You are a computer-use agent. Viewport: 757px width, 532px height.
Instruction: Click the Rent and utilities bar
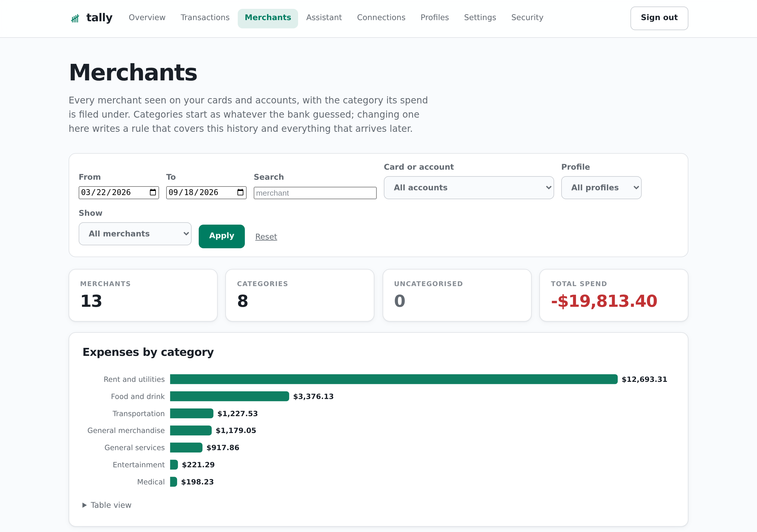(394, 379)
